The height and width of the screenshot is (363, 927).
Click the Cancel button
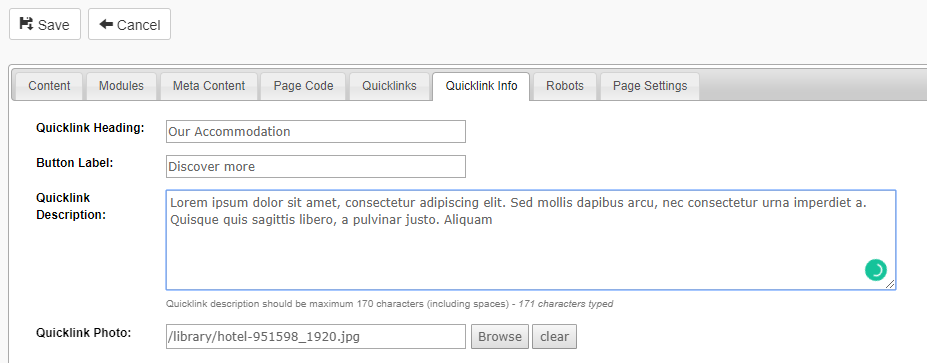[129, 24]
